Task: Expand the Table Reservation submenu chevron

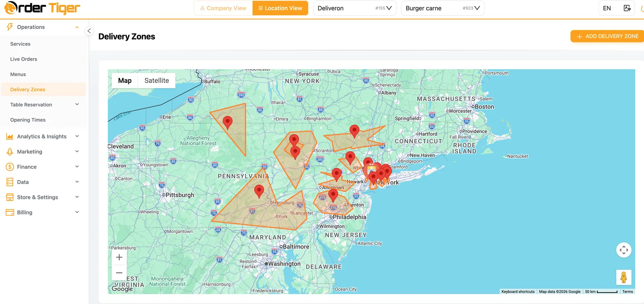Action: click(77, 105)
